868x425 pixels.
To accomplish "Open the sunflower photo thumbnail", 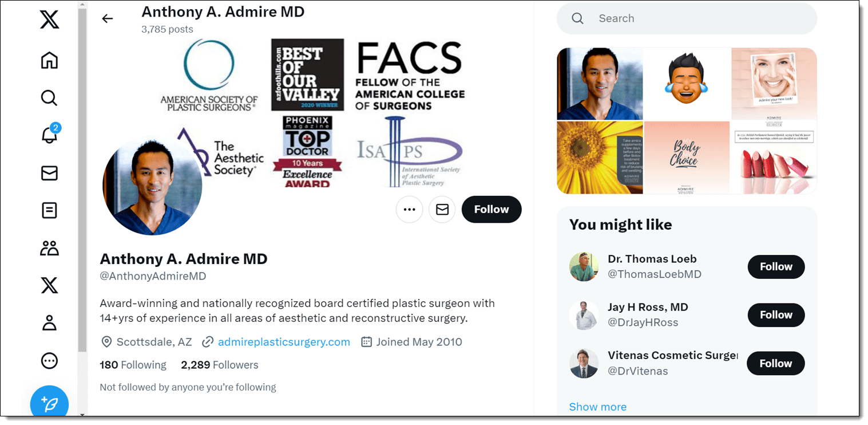I will [x=600, y=158].
